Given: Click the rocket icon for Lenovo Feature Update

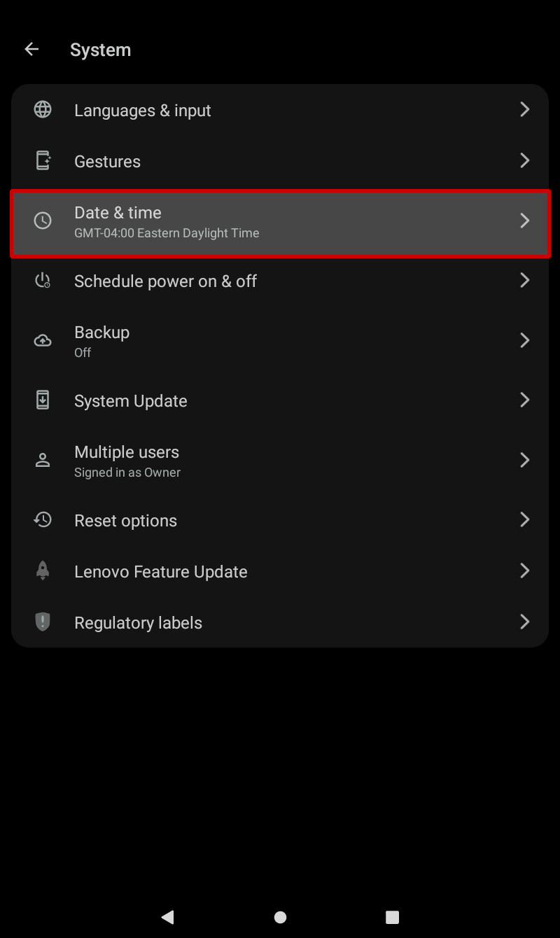Looking at the screenshot, I should tap(43, 570).
